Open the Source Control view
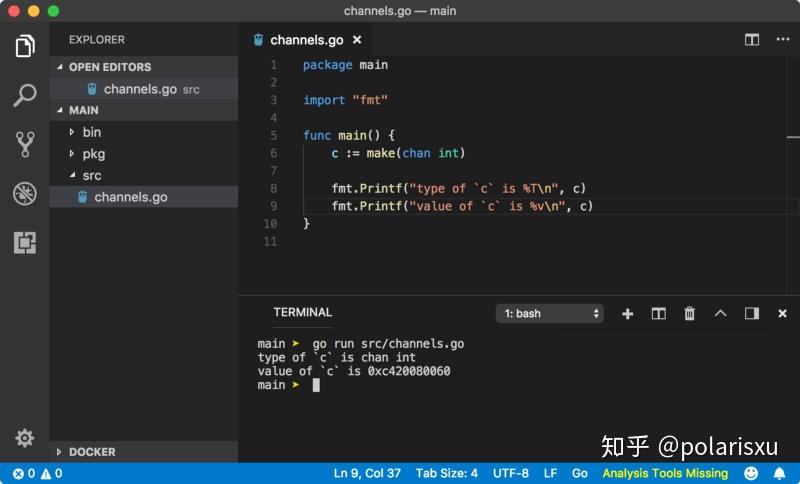The width and height of the screenshot is (800, 484). pyautogui.click(x=24, y=144)
